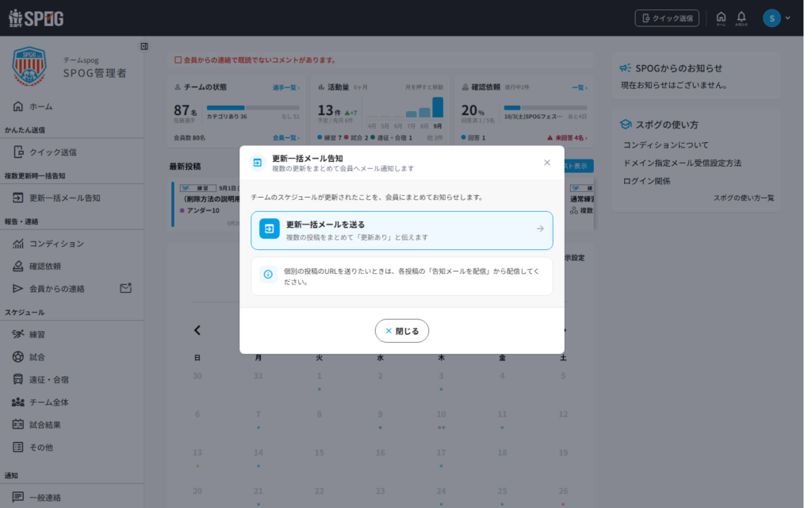Click the 確認依頼 20% progress bar

(x=546, y=108)
